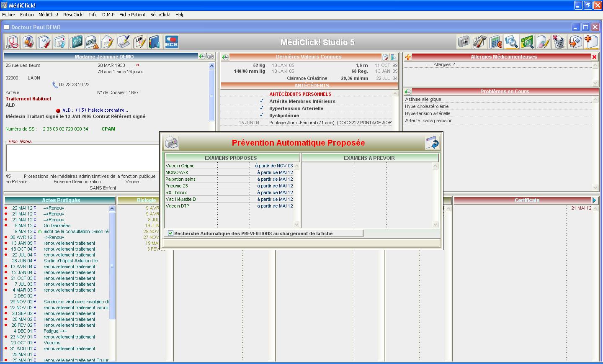Select the Vaccin Grippe proposed exam
603x364 pixels.
[180, 166]
